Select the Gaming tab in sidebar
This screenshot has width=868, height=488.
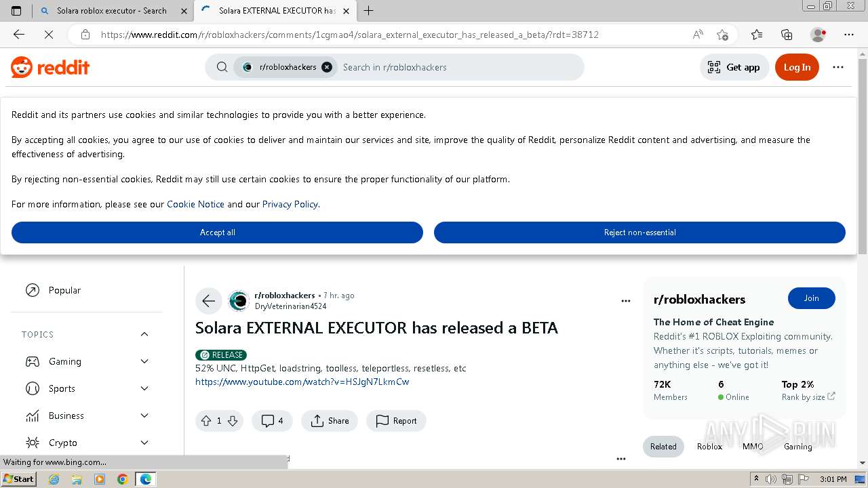pos(797,447)
